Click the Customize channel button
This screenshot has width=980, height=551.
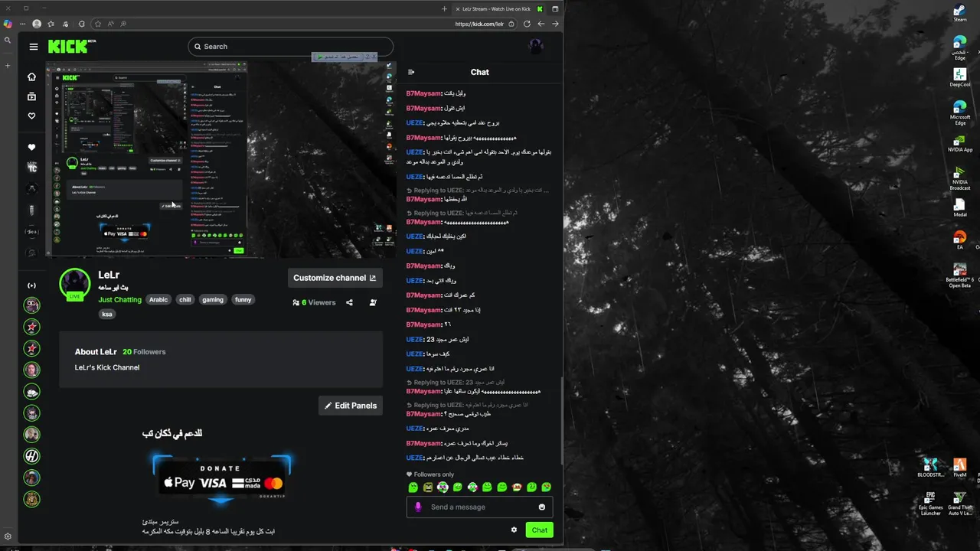[335, 278]
